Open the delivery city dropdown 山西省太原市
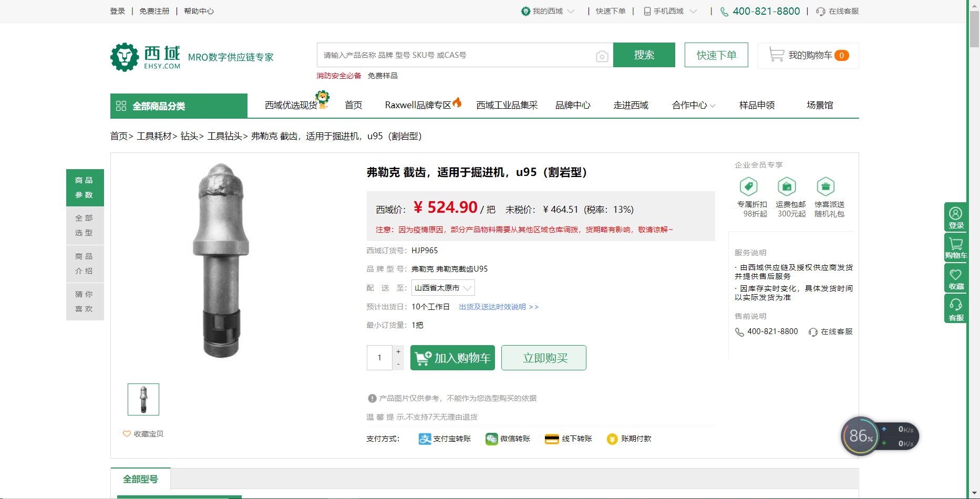Screen dimensions: 980x499 442,288
